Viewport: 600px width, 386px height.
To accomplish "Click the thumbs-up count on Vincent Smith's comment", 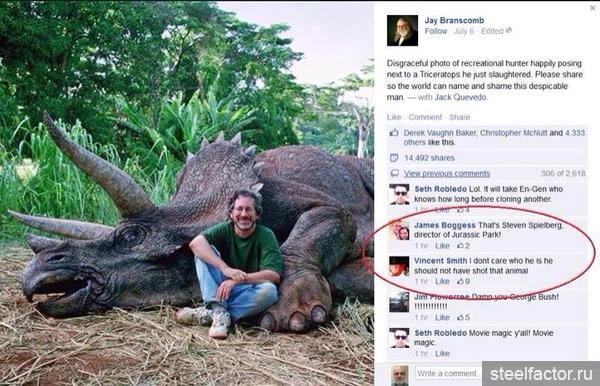I will [x=463, y=281].
